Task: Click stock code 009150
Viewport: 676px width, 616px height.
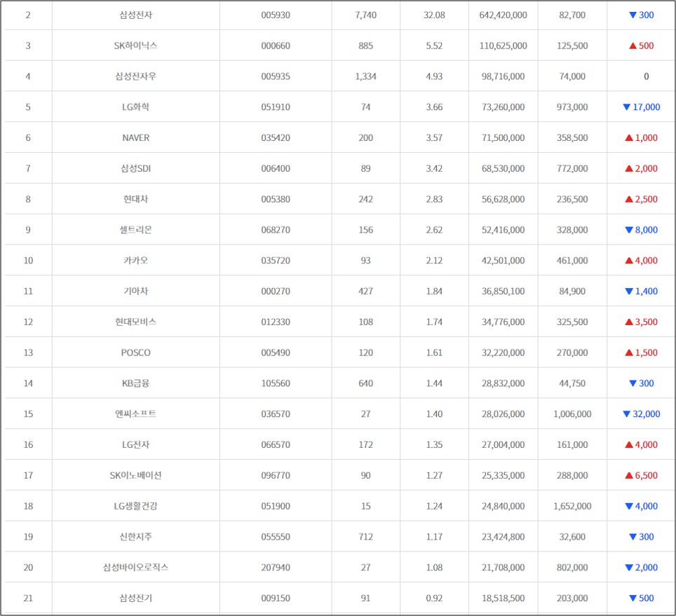Action: [x=276, y=598]
